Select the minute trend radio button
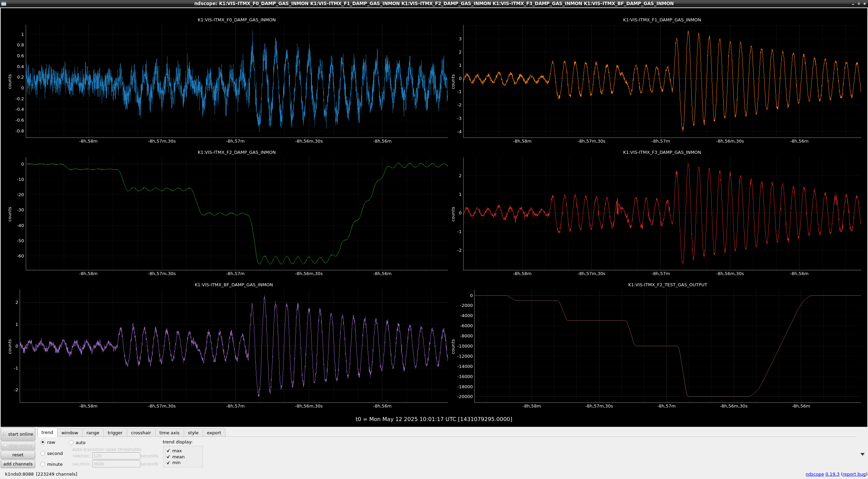The image size is (868, 479). (43, 464)
